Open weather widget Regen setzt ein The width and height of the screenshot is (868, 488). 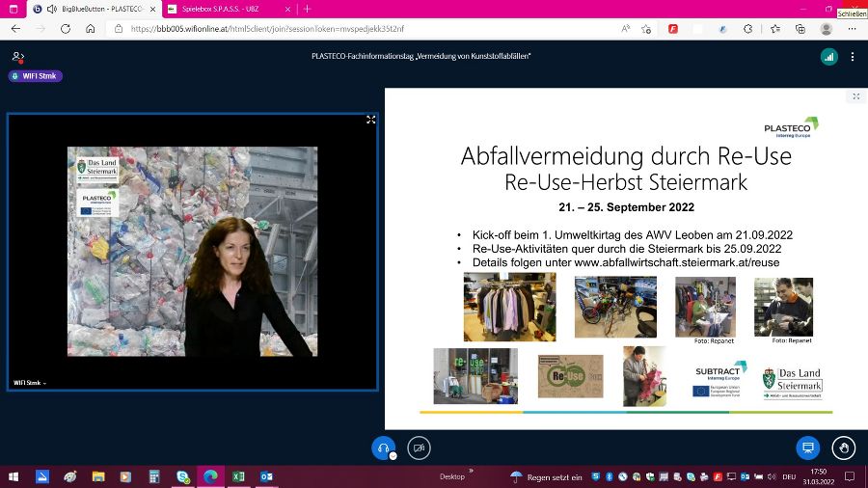(547, 477)
